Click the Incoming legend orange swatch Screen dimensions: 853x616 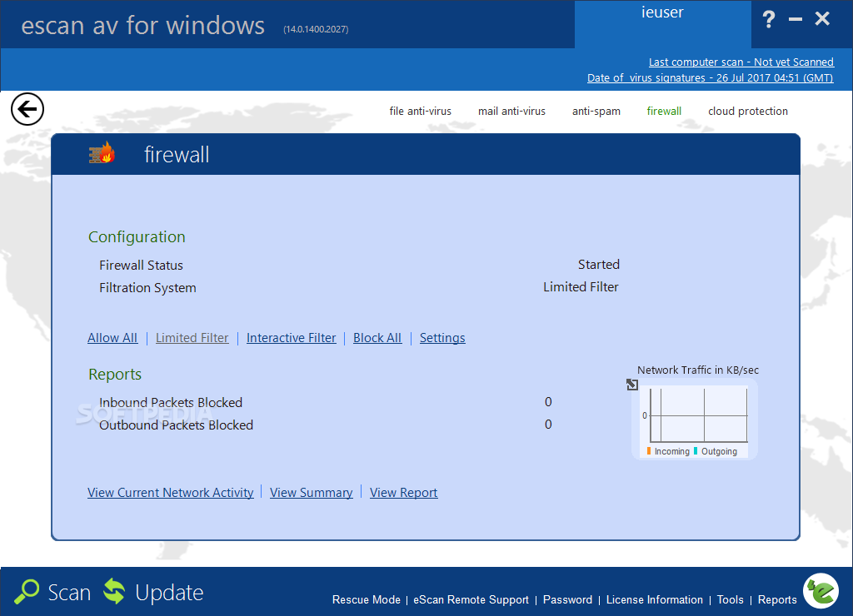pyautogui.click(x=648, y=450)
